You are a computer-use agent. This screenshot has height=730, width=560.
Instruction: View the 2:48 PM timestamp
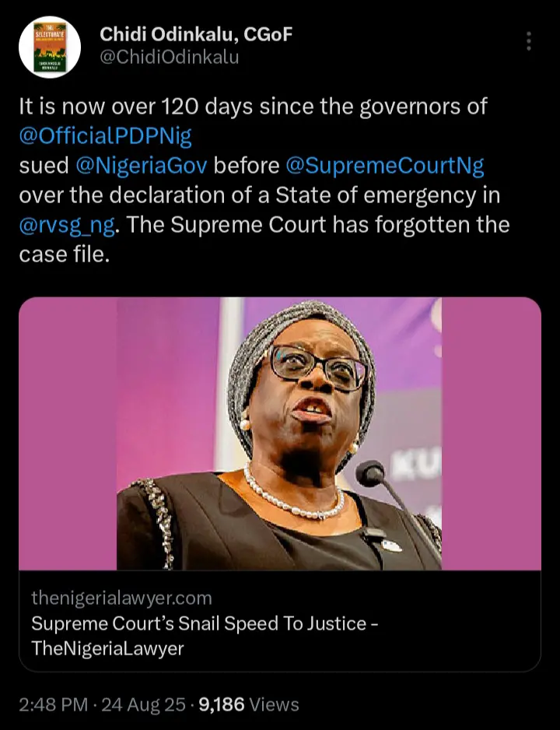[54, 704]
